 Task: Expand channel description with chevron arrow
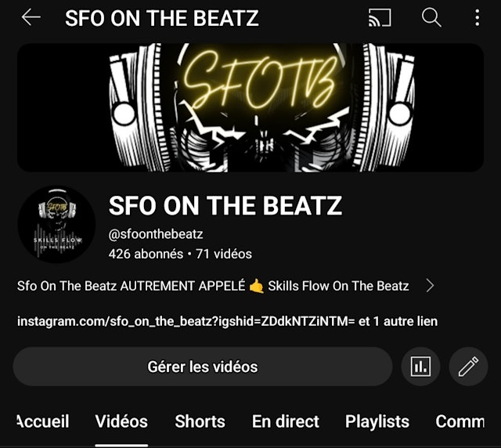click(430, 286)
